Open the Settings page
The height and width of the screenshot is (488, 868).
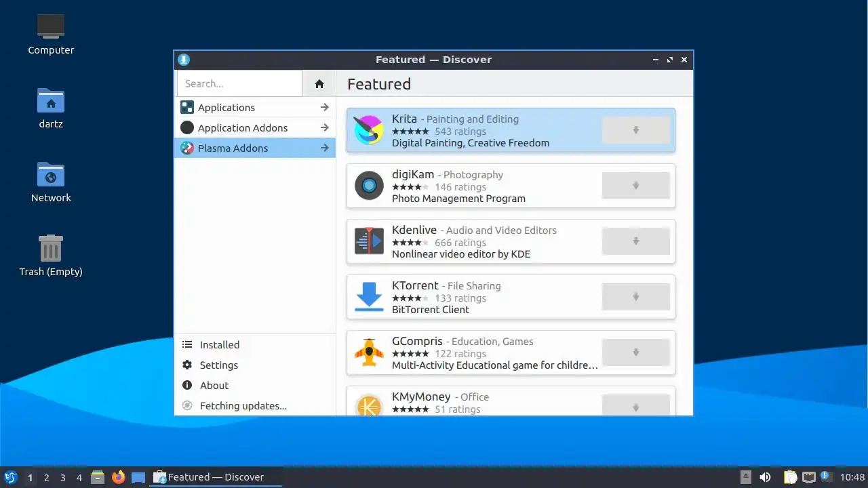pos(255,365)
